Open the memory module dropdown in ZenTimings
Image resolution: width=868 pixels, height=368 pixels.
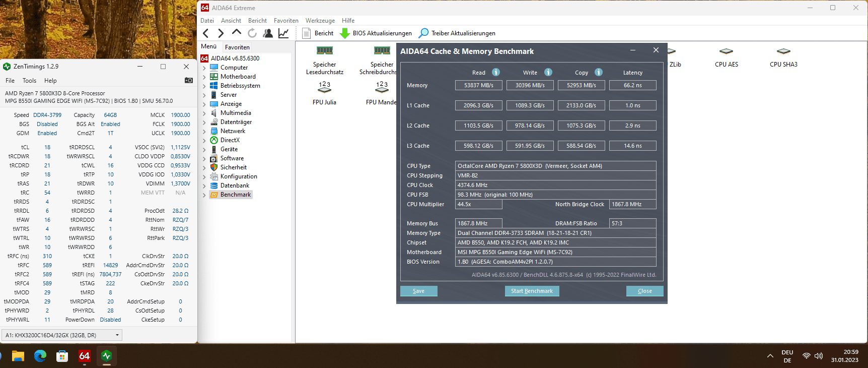point(62,335)
